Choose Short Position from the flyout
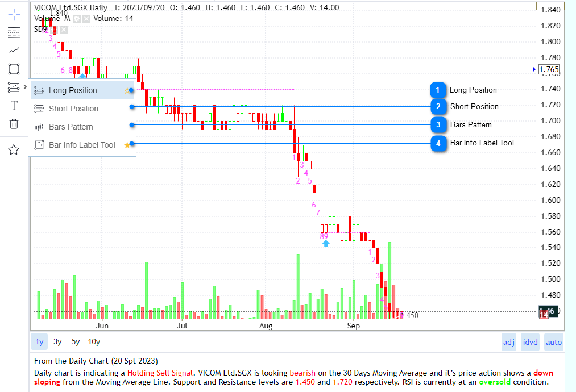The width and height of the screenshot is (576, 392). pos(82,109)
